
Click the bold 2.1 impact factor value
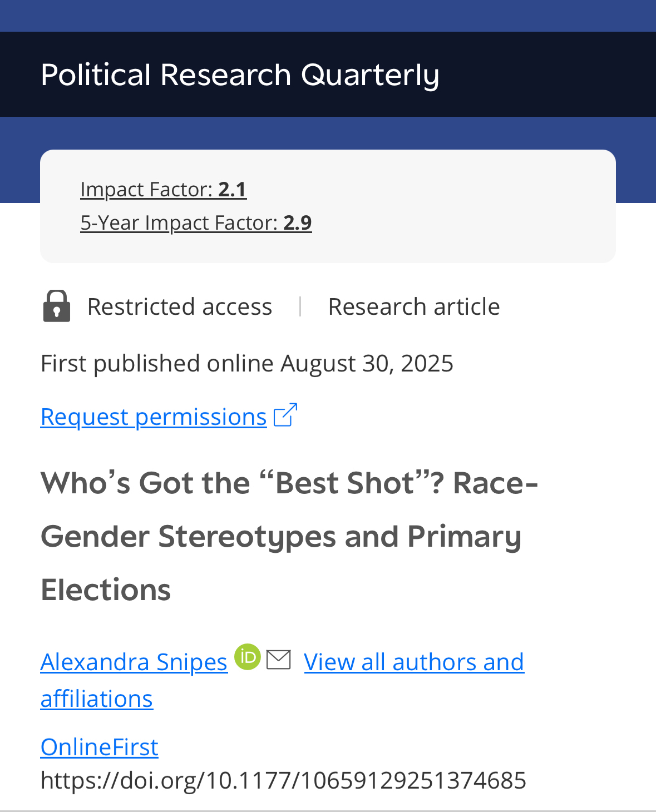click(232, 190)
